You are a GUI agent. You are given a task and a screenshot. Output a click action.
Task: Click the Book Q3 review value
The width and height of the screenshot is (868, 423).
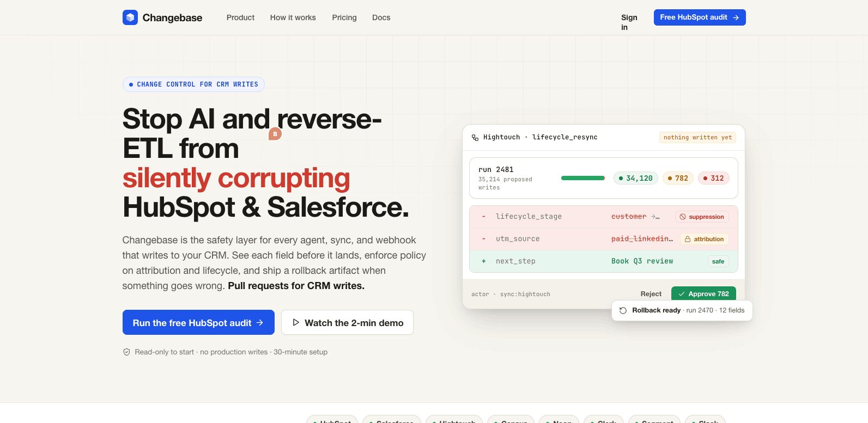pos(642,261)
